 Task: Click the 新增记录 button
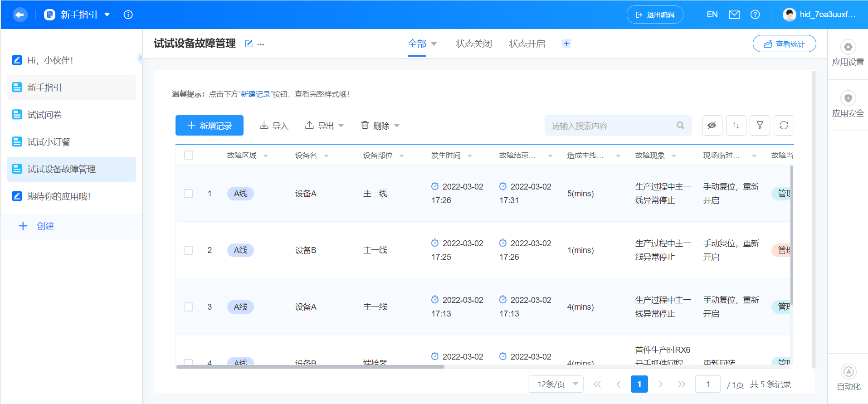(x=210, y=126)
